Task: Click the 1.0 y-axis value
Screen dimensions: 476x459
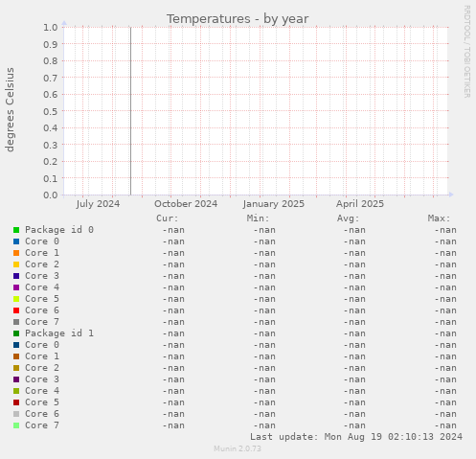Action: click(51, 27)
